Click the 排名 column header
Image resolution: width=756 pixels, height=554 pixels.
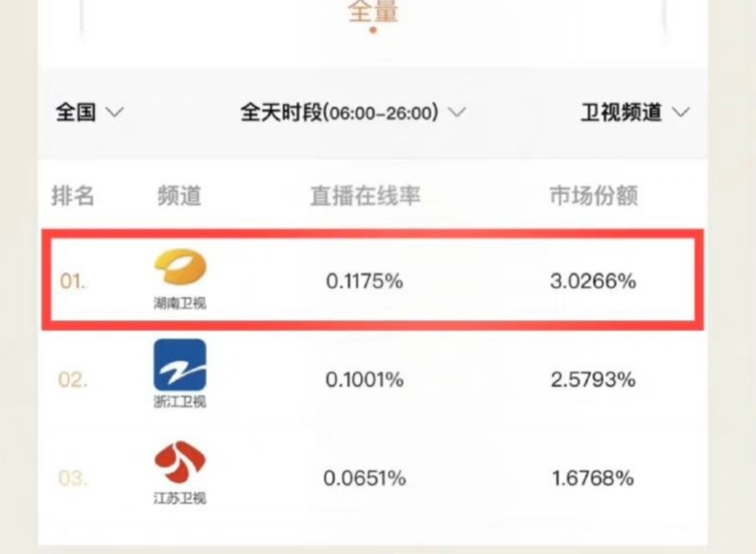tap(73, 195)
